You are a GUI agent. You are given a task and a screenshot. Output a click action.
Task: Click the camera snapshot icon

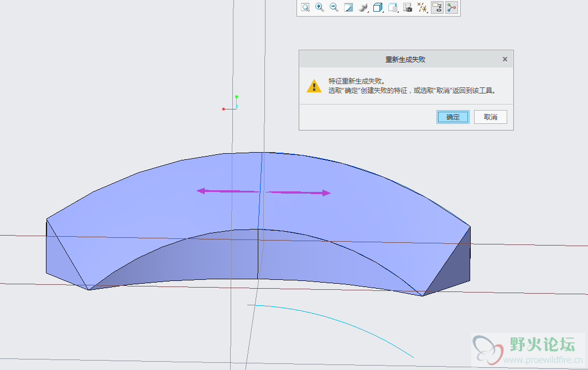pyautogui.click(x=408, y=8)
